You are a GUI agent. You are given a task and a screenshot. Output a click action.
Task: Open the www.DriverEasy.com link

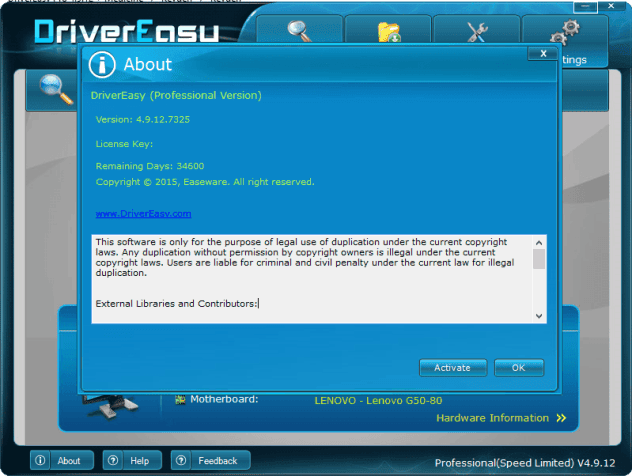(143, 214)
